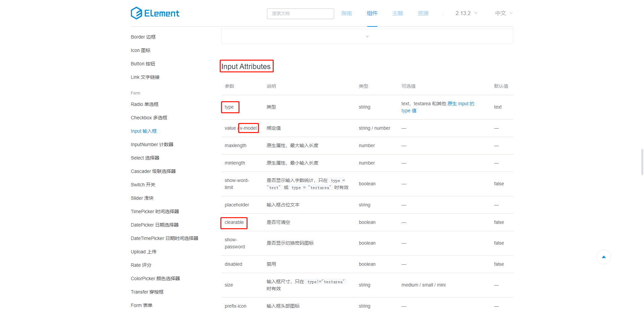Click the 是否可清空 description
The height and width of the screenshot is (314, 644).
pyautogui.click(x=278, y=222)
